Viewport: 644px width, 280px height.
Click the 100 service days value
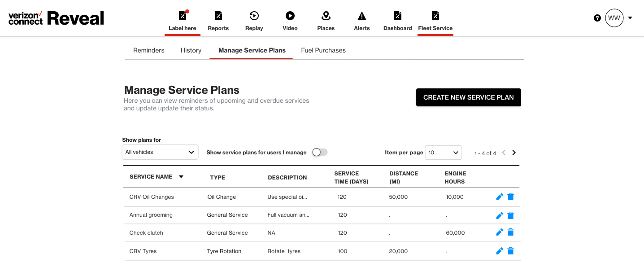click(343, 251)
